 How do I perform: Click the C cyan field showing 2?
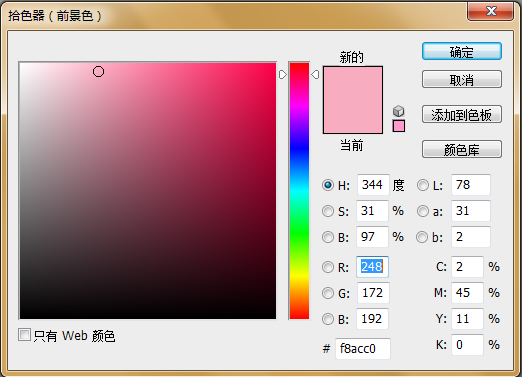(467, 267)
